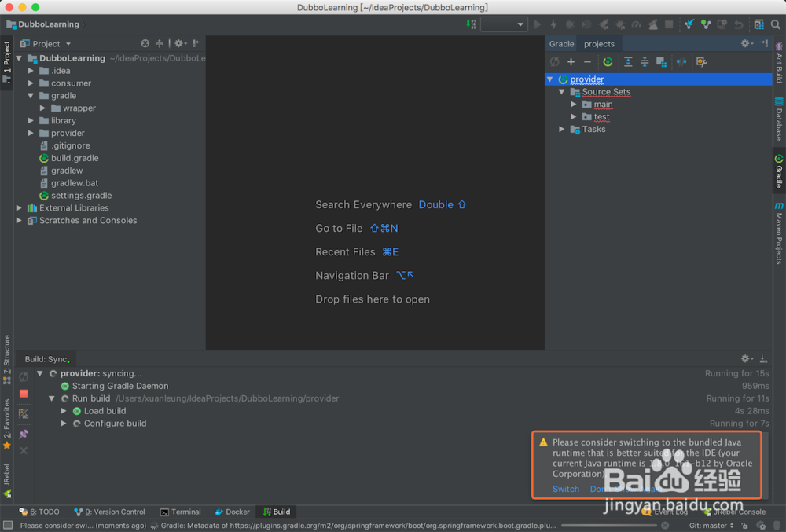Image resolution: width=786 pixels, height=532 pixels.
Task: Cancel the background Gradle progress task
Action: click(665, 526)
